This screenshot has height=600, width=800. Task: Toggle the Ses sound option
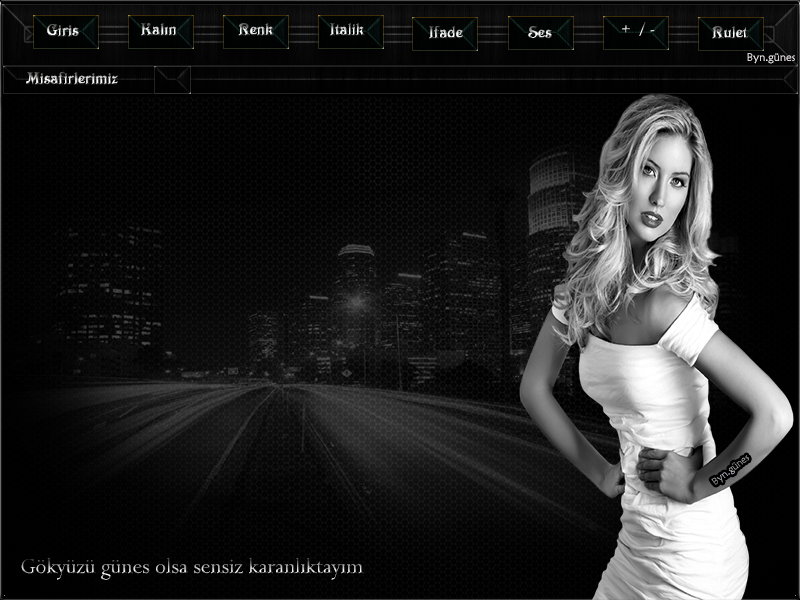point(540,33)
